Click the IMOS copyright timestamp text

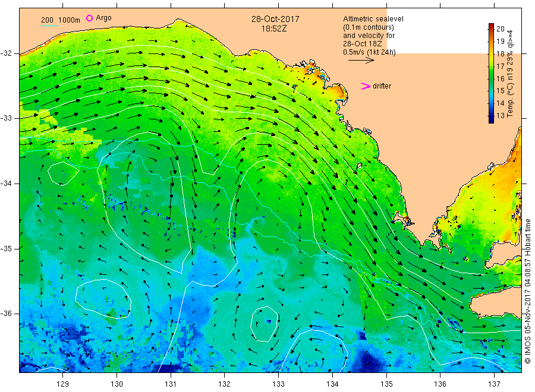pos(528,292)
